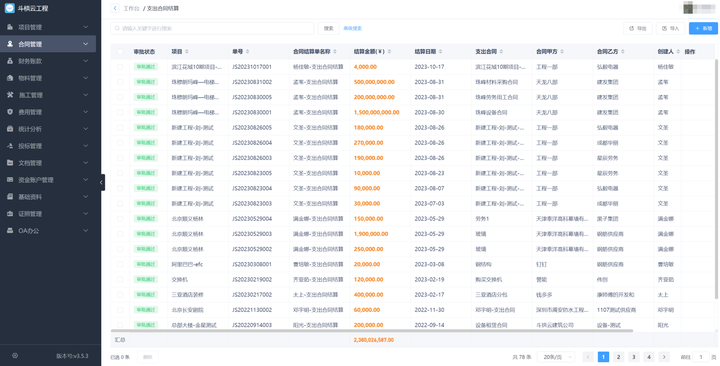Sort by 支出合同 column arrows
The width and height of the screenshot is (720, 366).
(501, 52)
